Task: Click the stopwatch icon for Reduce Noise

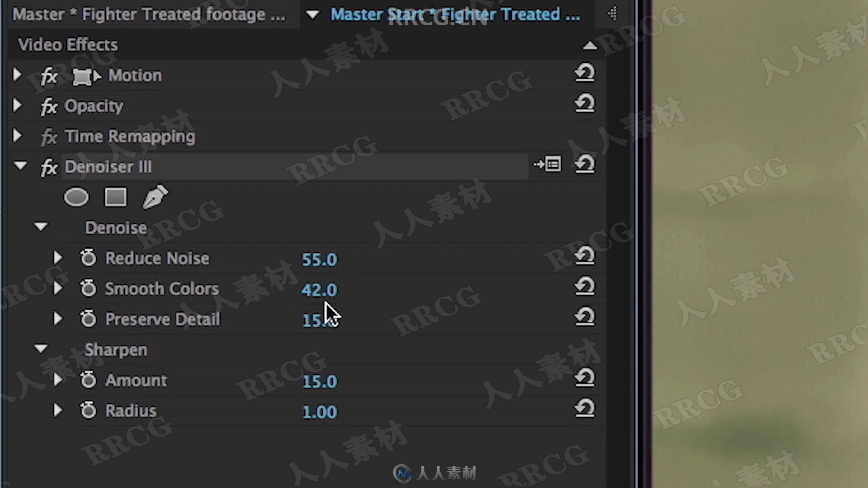Action: point(88,258)
